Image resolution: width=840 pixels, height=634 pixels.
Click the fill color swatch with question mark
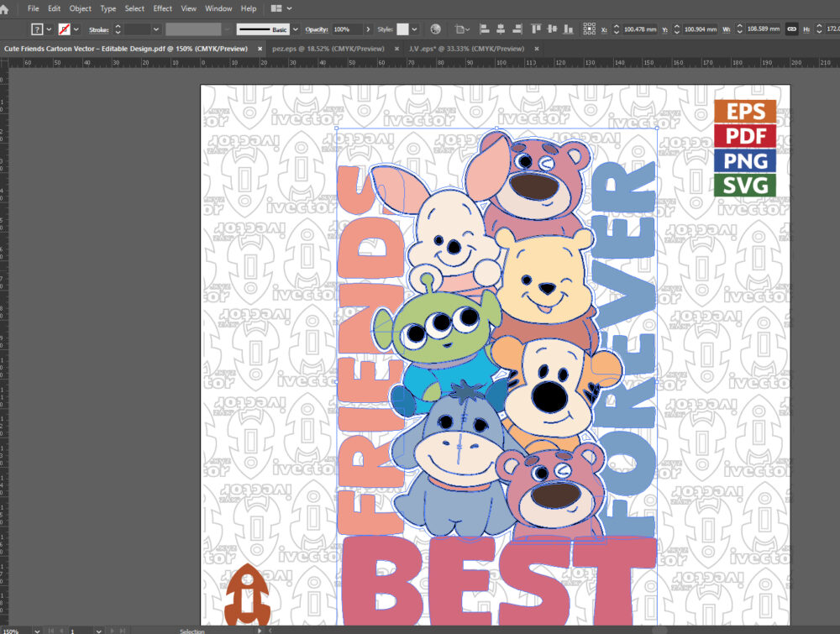click(37, 29)
